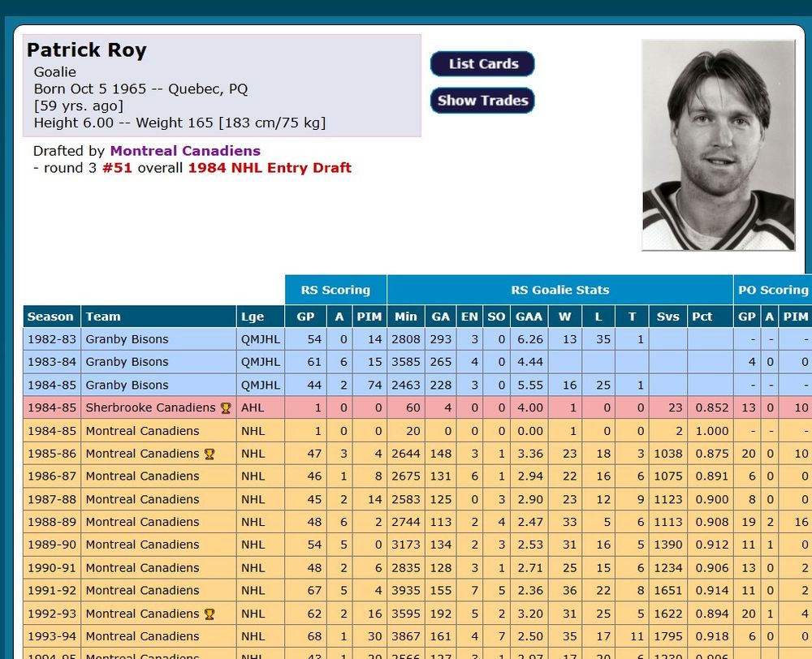Click the minutes value 2463
812x659 pixels.
click(406, 385)
